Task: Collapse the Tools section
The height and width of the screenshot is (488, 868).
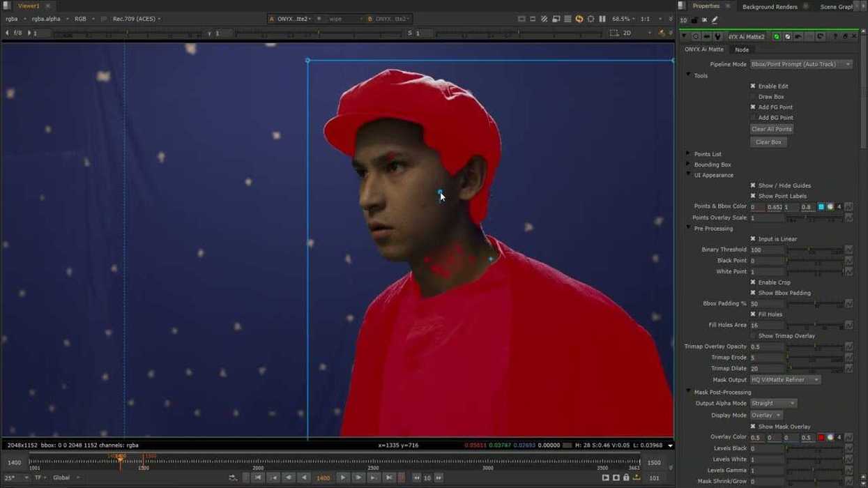Action: pyautogui.click(x=688, y=75)
